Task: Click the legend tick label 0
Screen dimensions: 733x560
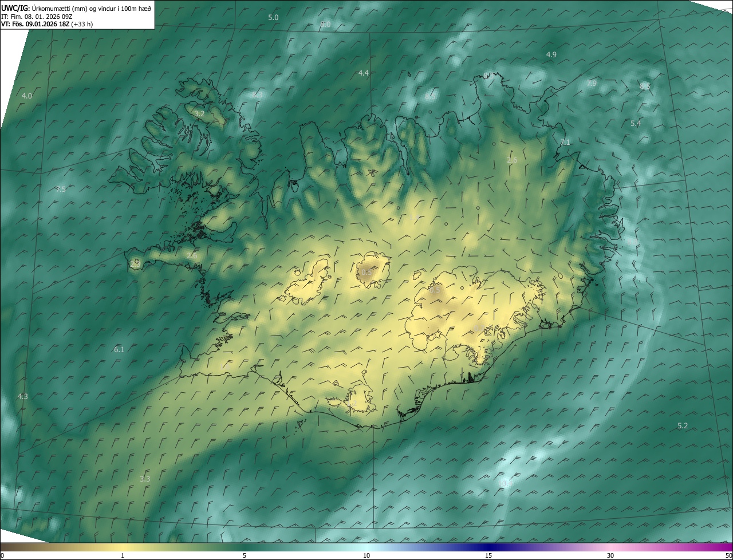Action: point(2,556)
